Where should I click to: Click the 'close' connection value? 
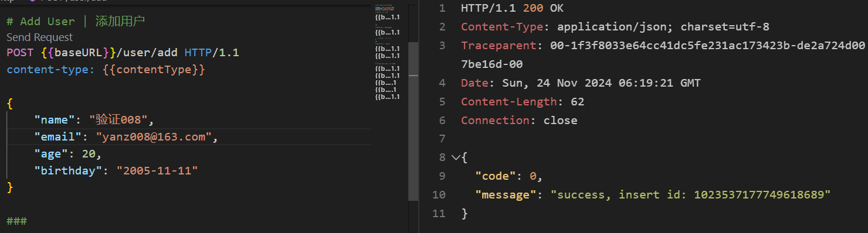tap(560, 120)
